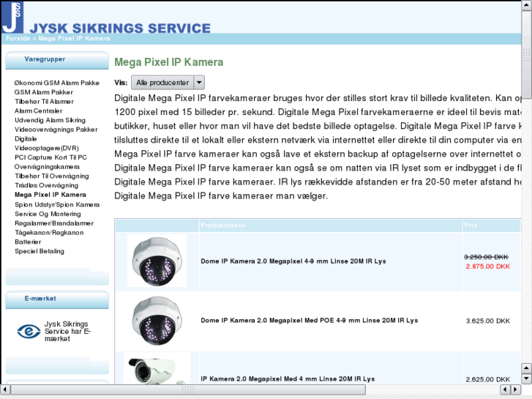Open Økonomi GSM Alarm Pakke category

56,83
